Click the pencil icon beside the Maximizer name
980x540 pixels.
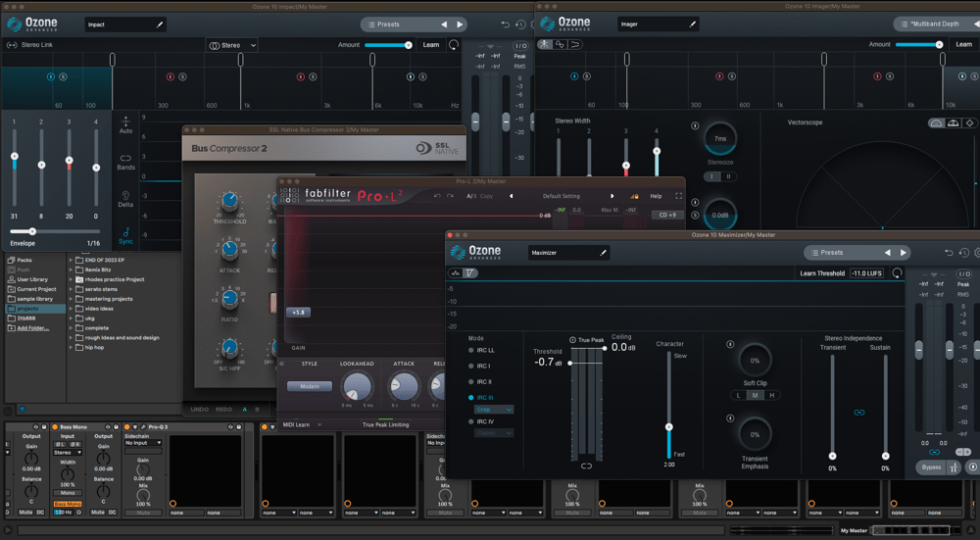coord(603,253)
